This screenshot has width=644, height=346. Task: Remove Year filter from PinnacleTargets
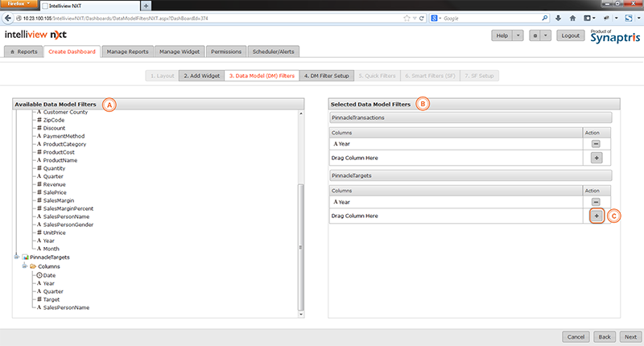point(597,201)
